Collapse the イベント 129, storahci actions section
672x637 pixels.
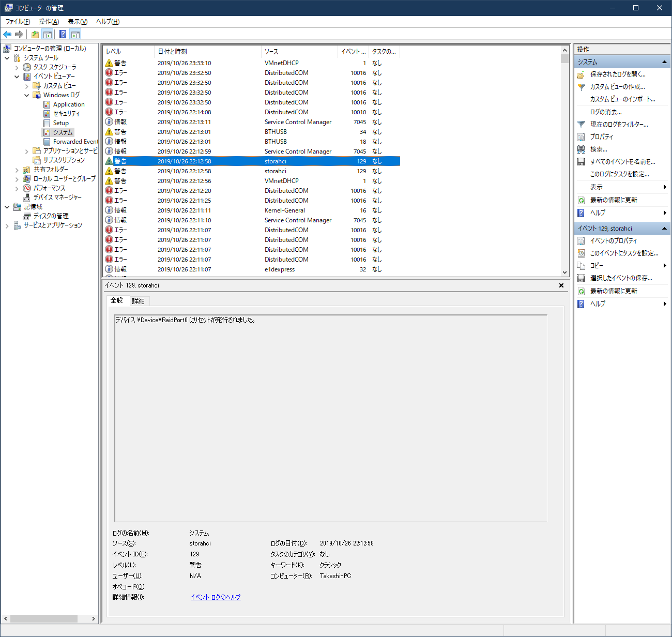tap(664, 229)
